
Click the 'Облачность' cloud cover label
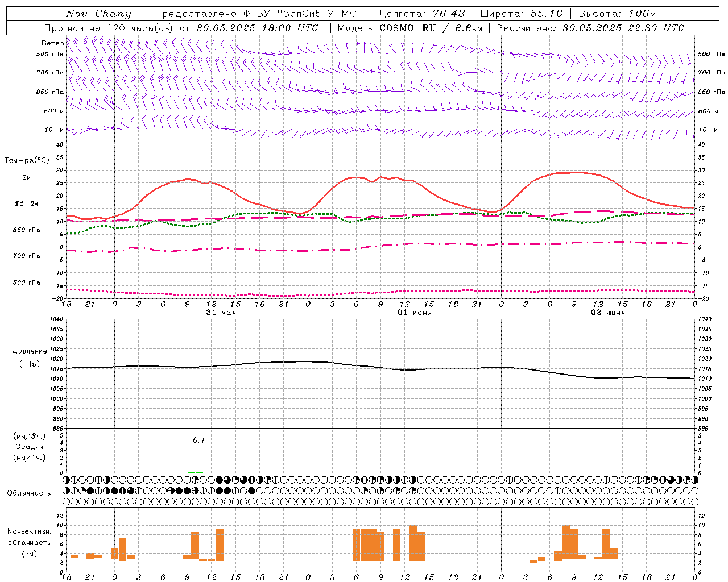29,493
